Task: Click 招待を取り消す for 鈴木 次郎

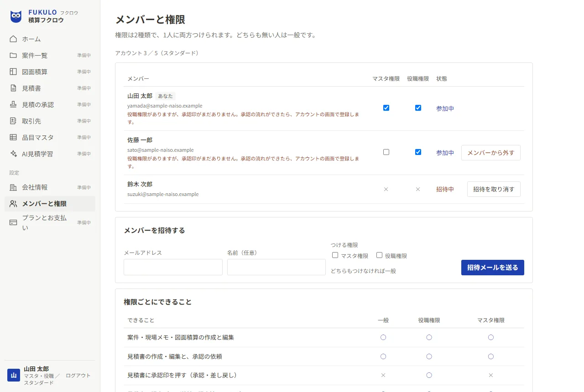Action: (494, 189)
